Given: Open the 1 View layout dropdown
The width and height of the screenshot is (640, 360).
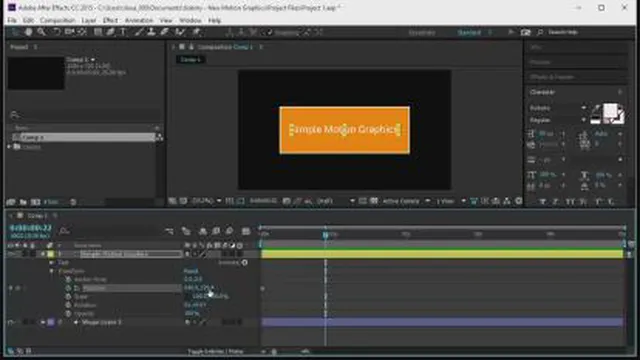Looking at the screenshot, I should tap(450, 201).
